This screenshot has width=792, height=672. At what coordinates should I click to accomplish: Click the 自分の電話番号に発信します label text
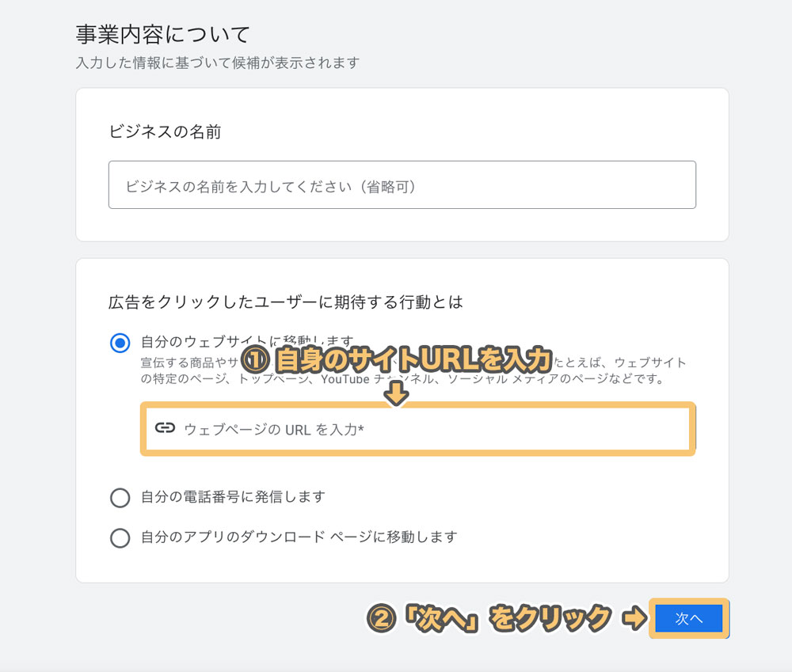click(x=233, y=497)
